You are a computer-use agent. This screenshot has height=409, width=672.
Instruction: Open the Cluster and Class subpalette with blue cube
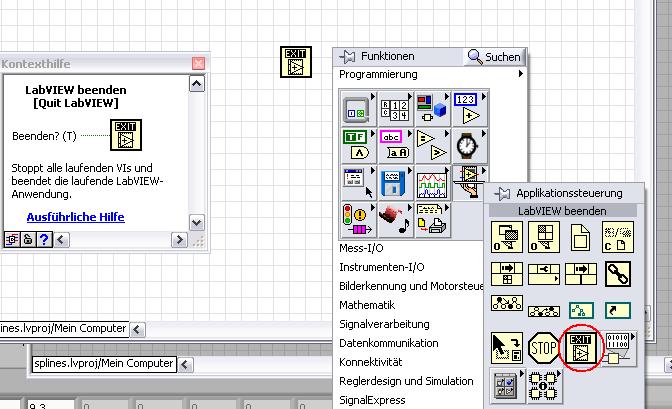click(432, 109)
